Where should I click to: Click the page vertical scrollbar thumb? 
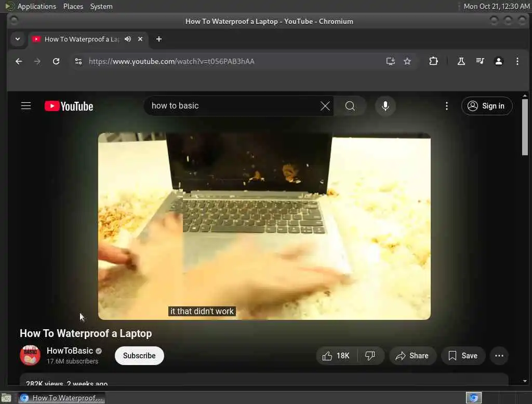pyautogui.click(x=525, y=127)
